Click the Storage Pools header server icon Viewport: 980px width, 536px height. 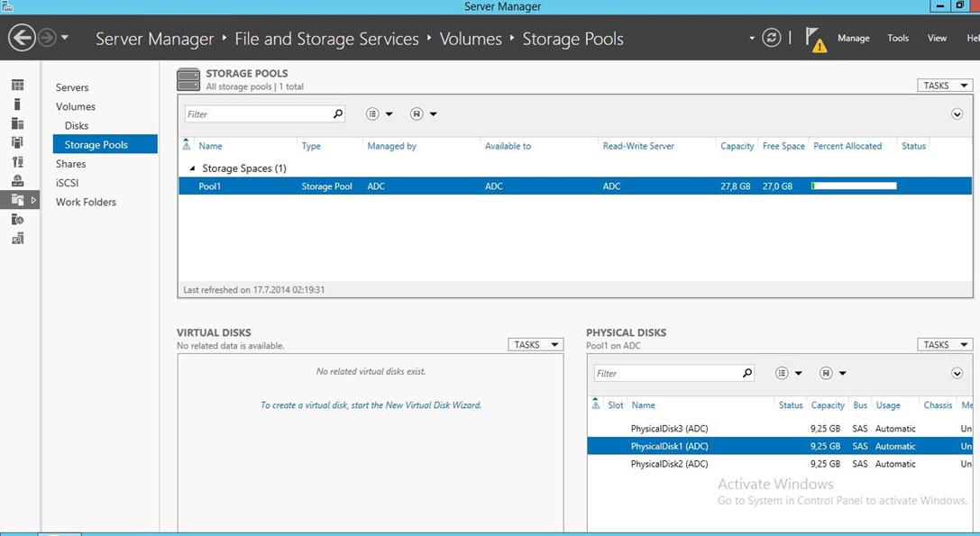click(188, 79)
